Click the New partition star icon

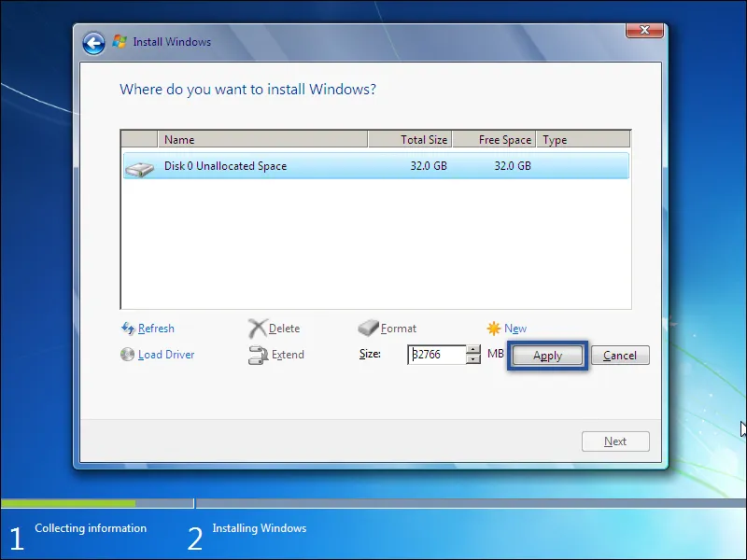coord(495,328)
